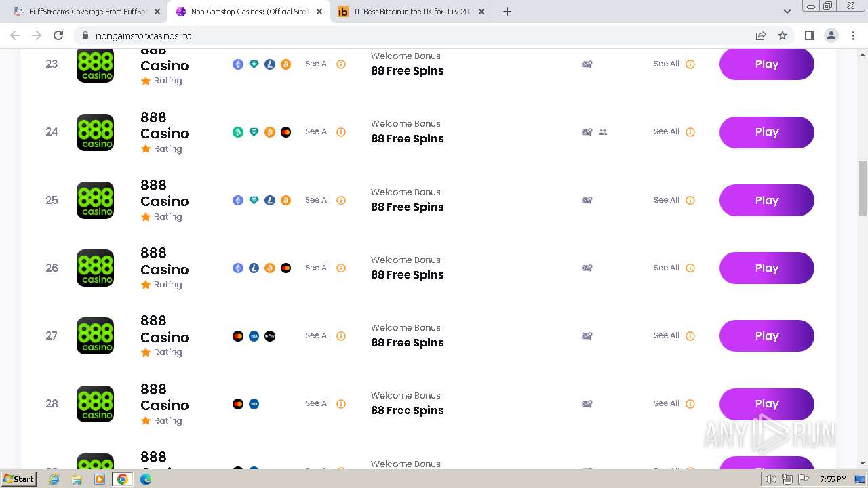Viewport: 868px width, 488px height.
Task: Click the Visa icon in row 28
Action: pyautogui.click(x=254, y=404)
